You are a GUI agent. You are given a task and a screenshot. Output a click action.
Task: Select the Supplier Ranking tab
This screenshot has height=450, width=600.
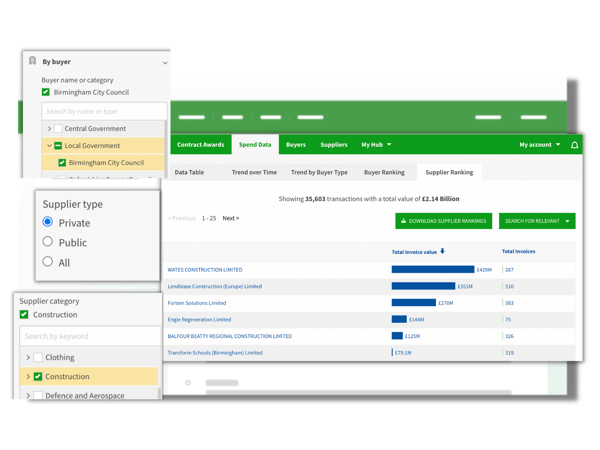click(x=449, y=172)
